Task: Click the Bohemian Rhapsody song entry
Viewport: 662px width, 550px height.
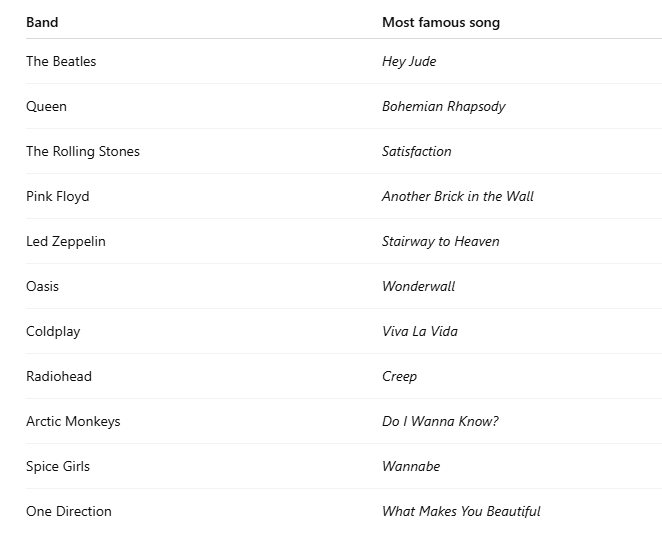Action: [x=443, y=106]
